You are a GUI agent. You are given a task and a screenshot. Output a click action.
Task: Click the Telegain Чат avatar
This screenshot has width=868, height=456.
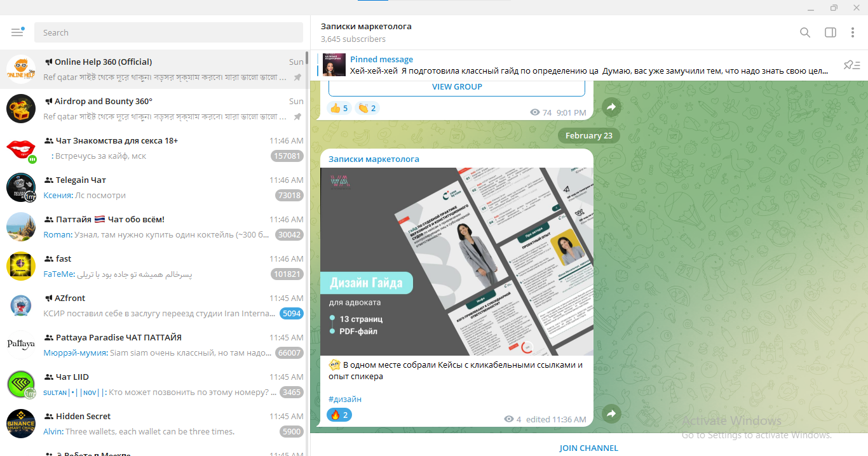click(21, 187)
